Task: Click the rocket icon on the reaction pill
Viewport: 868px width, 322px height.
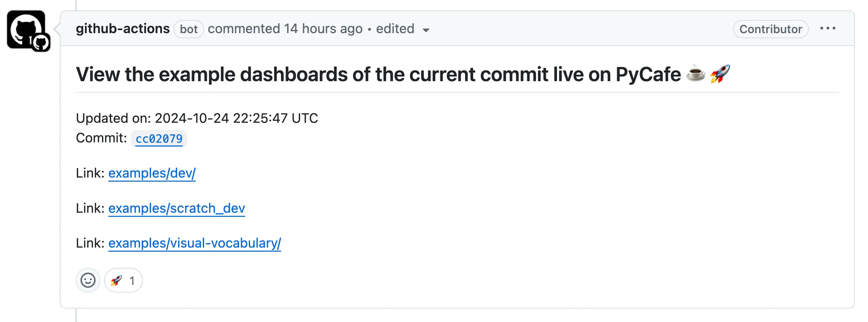Action: pos(116,280)
